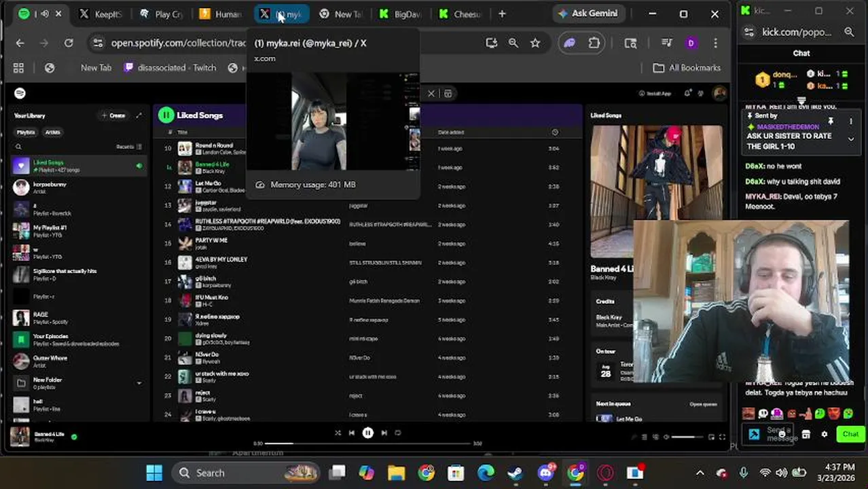Seek on the song progress bar

(367, 443)
